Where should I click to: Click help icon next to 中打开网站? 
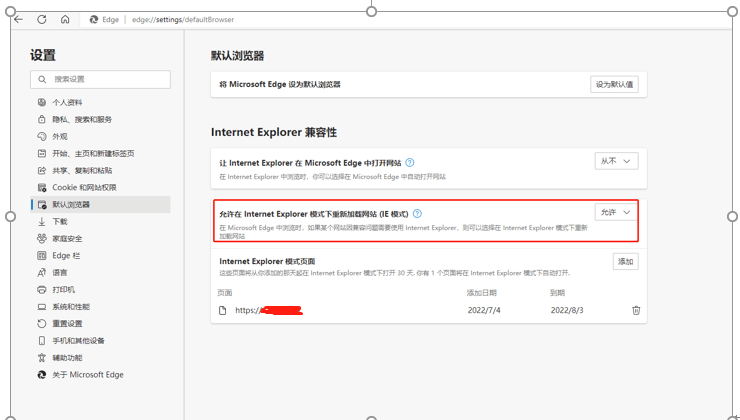point(410,163)
